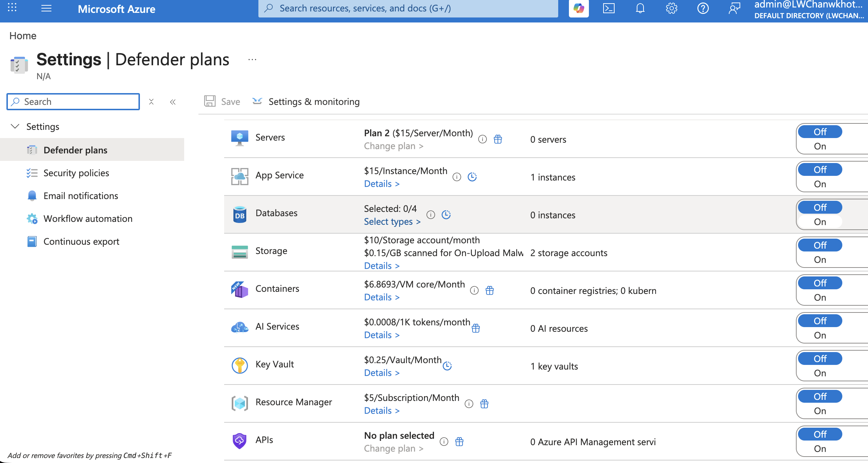Screen dimensions: 868x463
Task: Enable Key Vault plan with On
Action: pos(820,373)
